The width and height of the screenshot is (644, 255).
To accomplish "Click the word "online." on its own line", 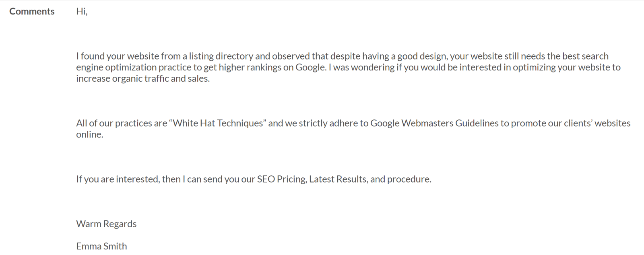I will 90,134.
